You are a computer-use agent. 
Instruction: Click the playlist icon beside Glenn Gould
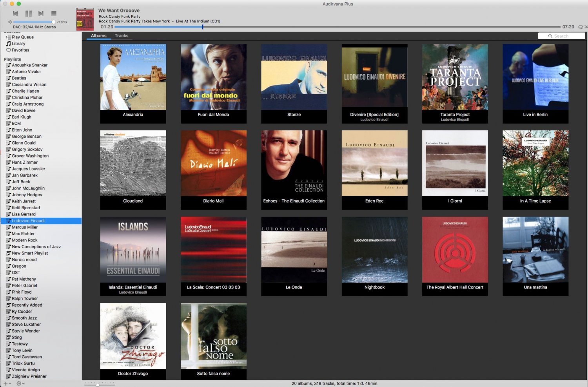[x=8, y=143]
